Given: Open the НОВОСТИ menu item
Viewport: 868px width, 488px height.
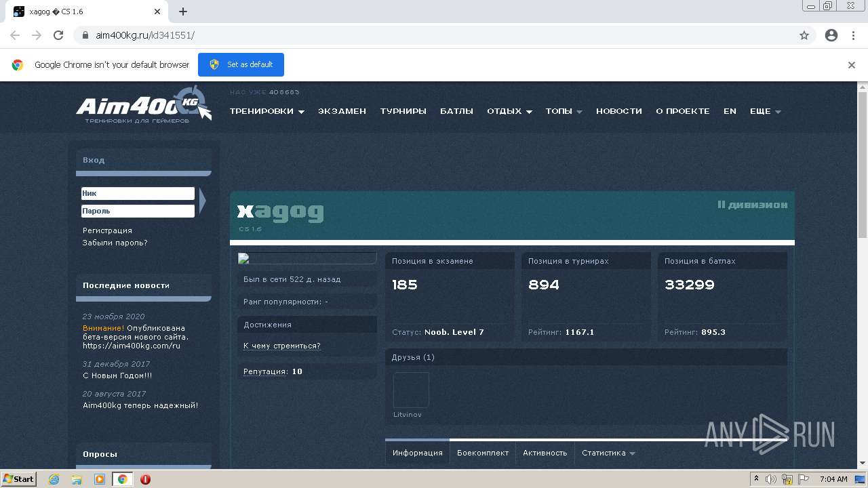Looking at the screenshot, I should point(619,111).
